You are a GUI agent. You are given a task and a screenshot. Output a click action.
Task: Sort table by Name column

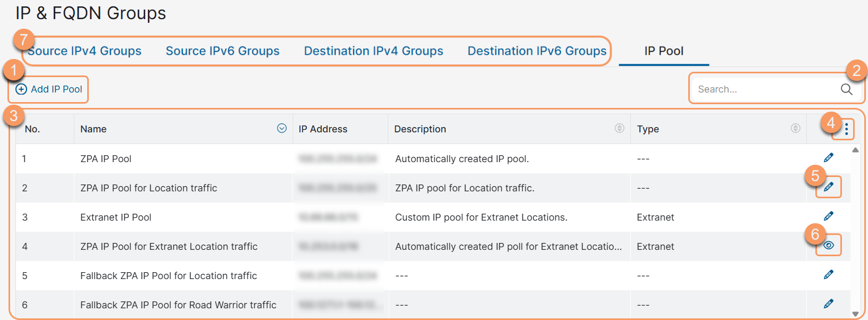[x=282, y=129]
